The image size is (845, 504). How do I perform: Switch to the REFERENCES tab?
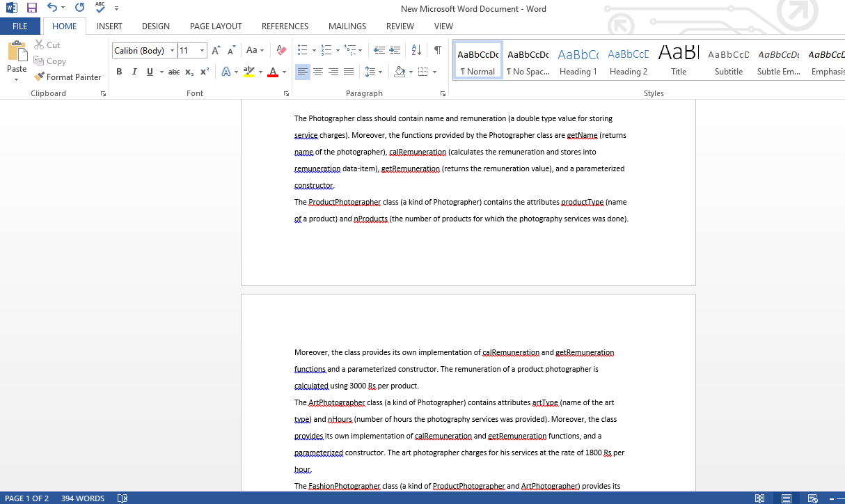click(285, 26)
